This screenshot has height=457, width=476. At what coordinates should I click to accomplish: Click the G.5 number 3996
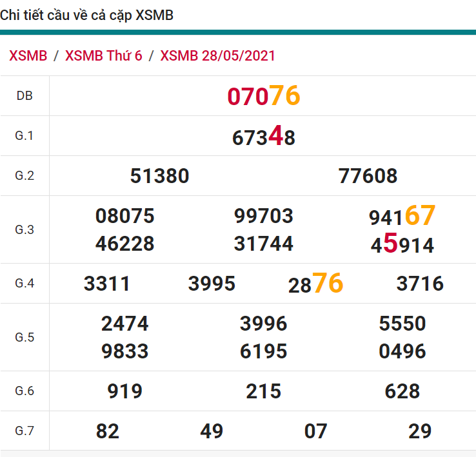point(263,323)
